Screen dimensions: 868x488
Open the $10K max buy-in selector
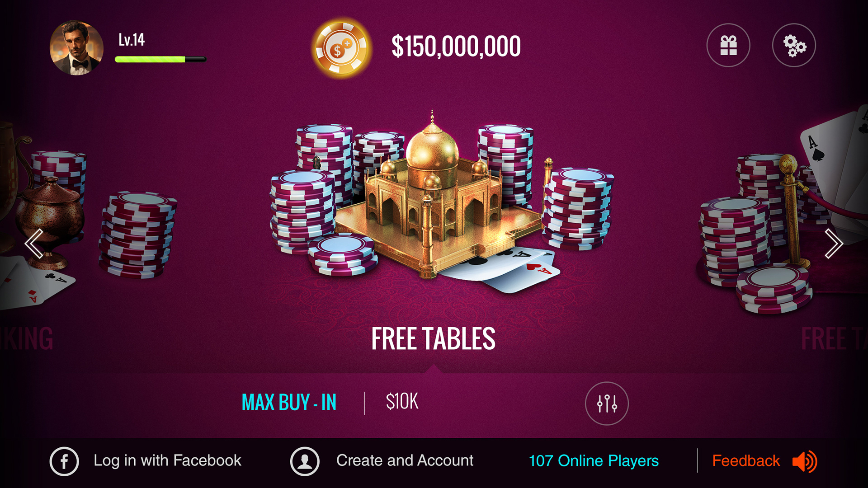402,401
